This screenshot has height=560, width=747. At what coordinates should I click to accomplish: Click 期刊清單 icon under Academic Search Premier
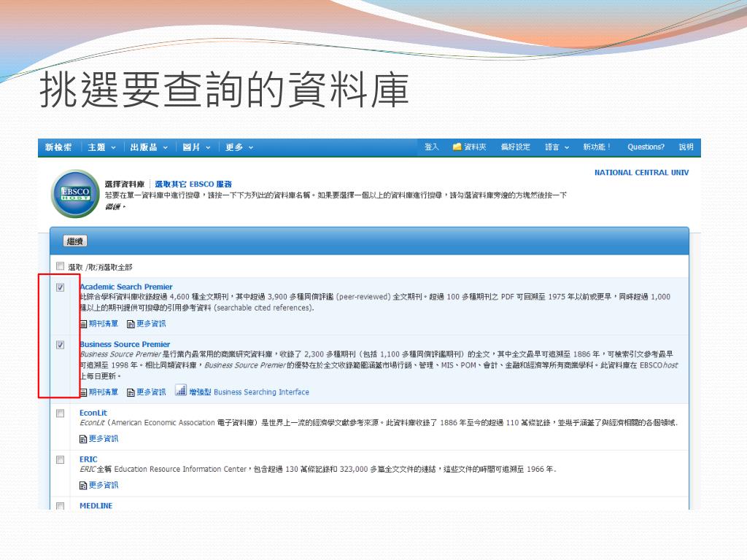83,324
